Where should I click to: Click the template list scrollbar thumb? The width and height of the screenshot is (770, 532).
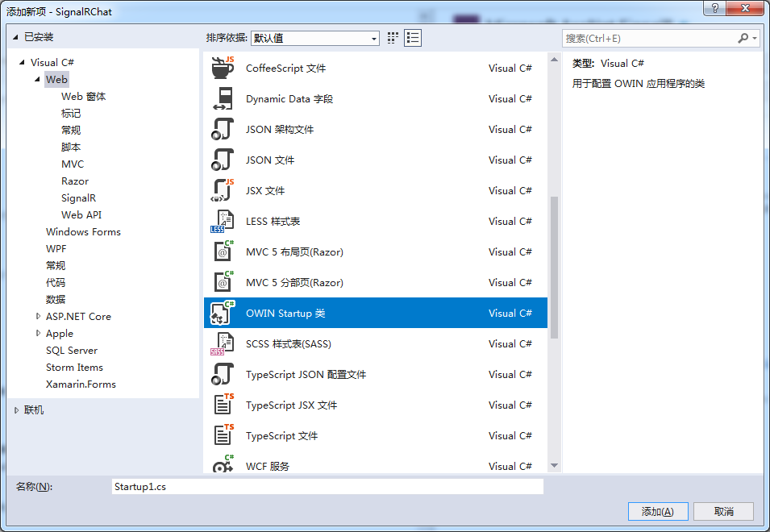coord(554,268)
